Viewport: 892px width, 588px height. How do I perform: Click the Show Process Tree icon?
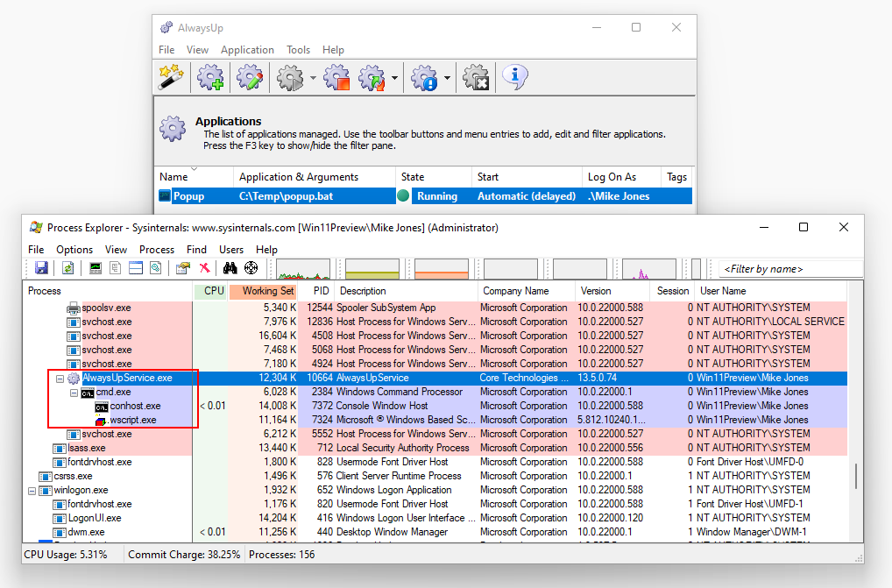tap(116, 268)
